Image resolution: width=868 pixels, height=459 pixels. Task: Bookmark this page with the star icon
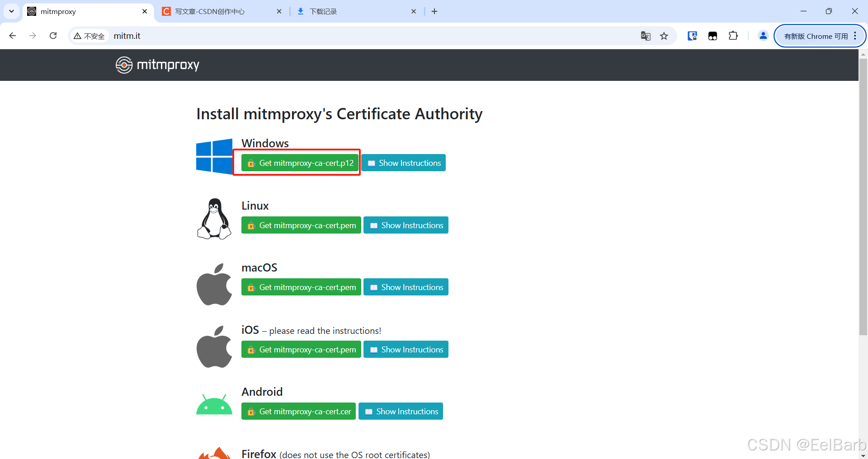click(x=664, y=36)
